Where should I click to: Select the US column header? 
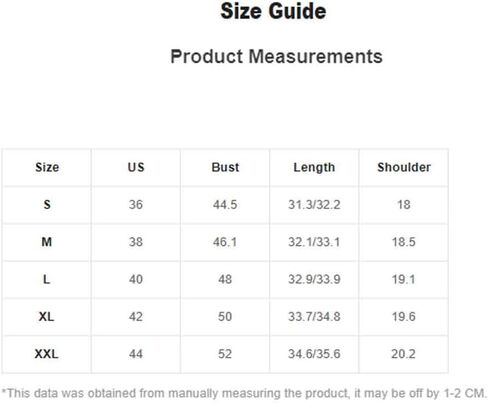136,167
